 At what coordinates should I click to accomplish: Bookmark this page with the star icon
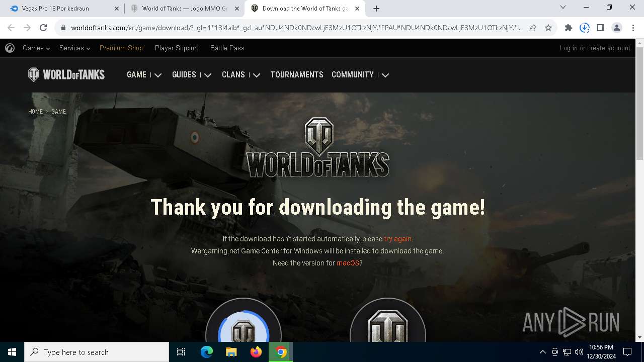[548, 28]
